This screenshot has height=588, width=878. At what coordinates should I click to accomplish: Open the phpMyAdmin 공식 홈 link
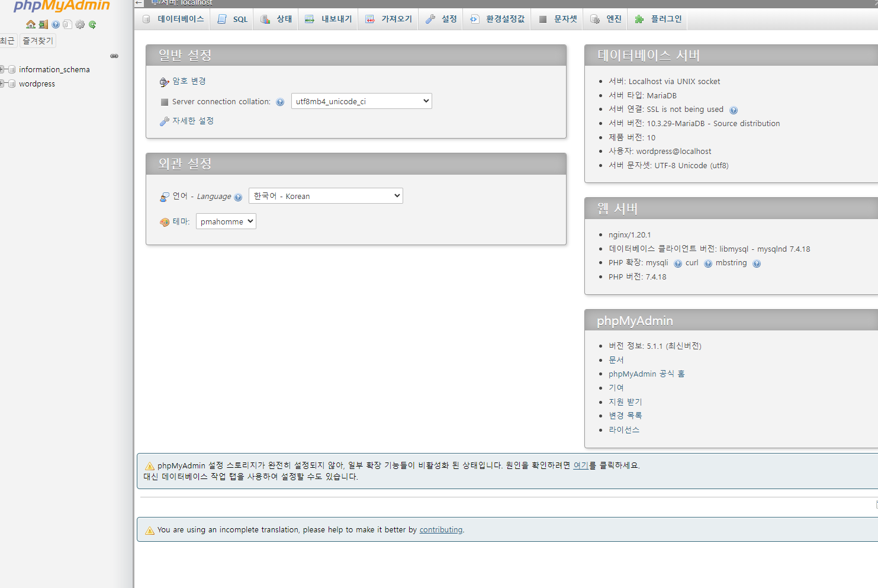click(x=647, y=374)
